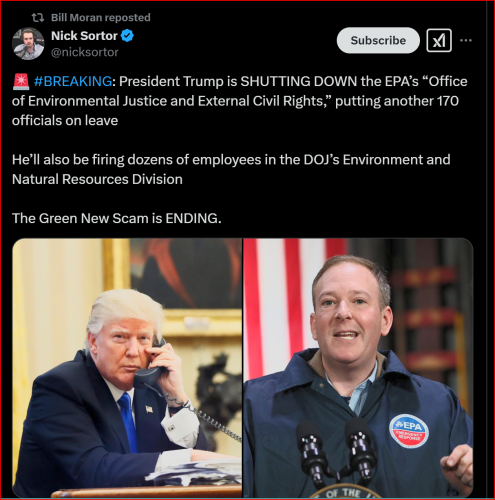
Task: Click the blue verified checkmark badge
Action: tap(127, 36)
